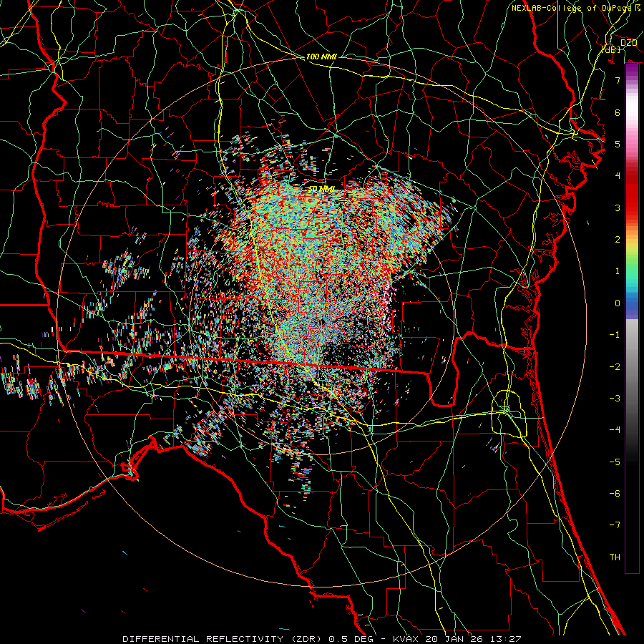Image resolution: width=644 pixels, height=644 pixels.
Task: Select the -4 scale value
Action: [615, 430]
